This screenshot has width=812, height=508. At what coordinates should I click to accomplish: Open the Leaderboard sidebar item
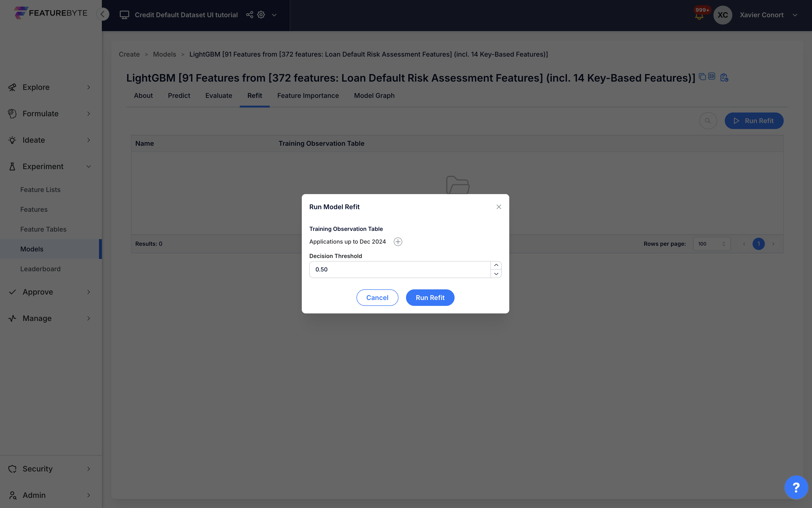click(x=40, y=269)
